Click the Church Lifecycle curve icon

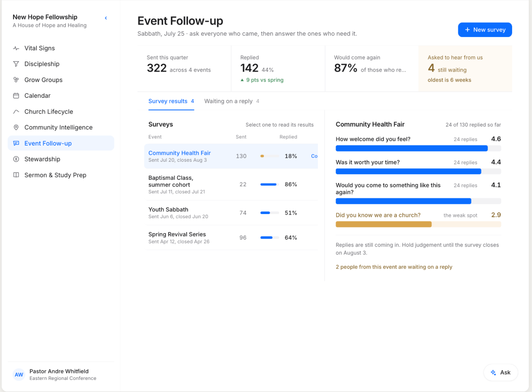coord(16,112)
